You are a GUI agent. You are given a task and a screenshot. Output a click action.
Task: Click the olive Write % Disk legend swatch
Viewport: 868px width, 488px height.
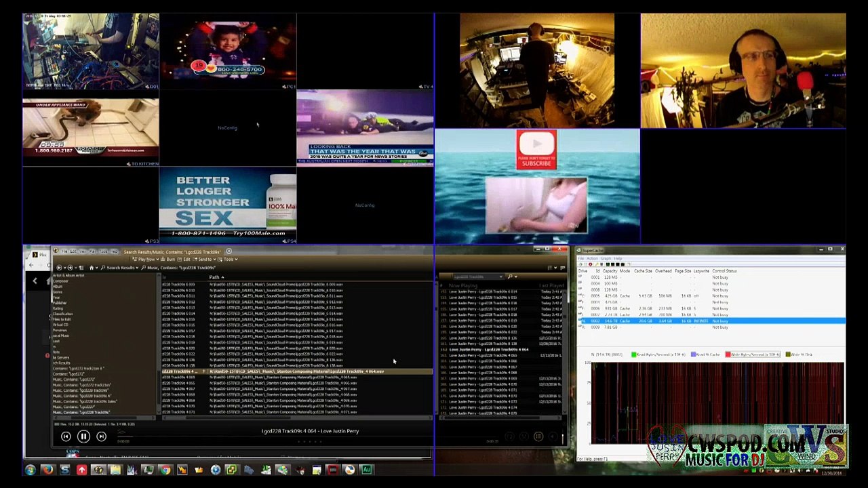787,354
